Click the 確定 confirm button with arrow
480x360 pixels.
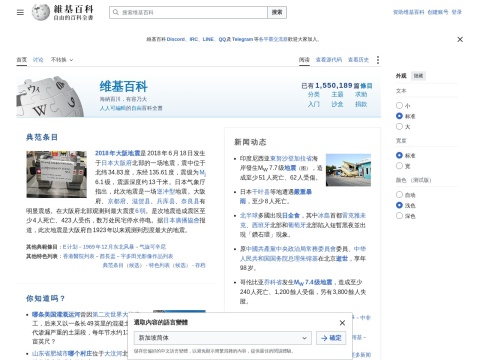pos(331,338)
